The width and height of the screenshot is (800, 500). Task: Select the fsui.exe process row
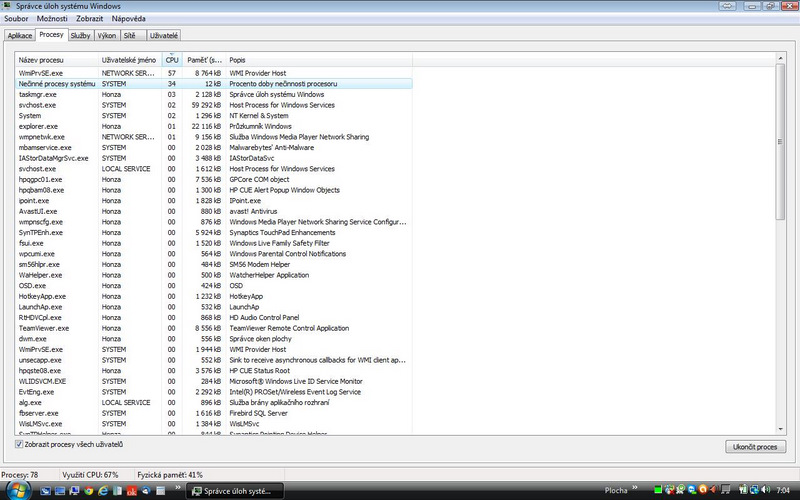(x=214, y=243)
